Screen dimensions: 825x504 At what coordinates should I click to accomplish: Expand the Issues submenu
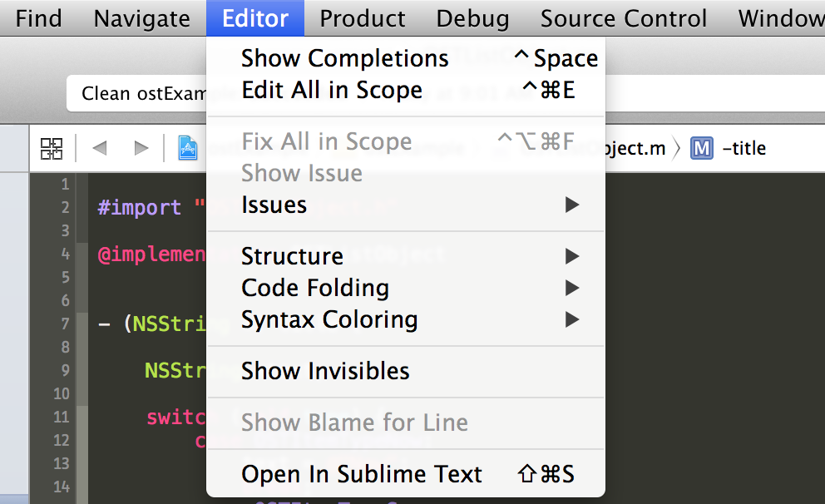tap(406, 205)
